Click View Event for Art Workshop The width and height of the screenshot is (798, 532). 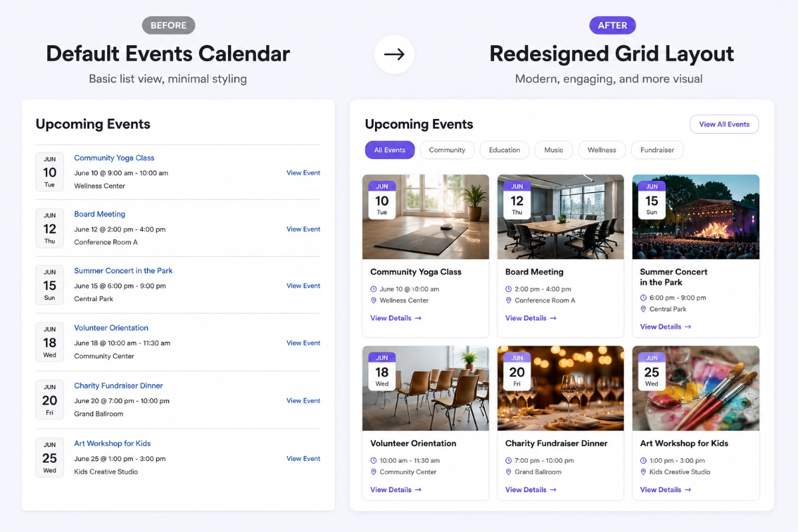pos(303,459)
